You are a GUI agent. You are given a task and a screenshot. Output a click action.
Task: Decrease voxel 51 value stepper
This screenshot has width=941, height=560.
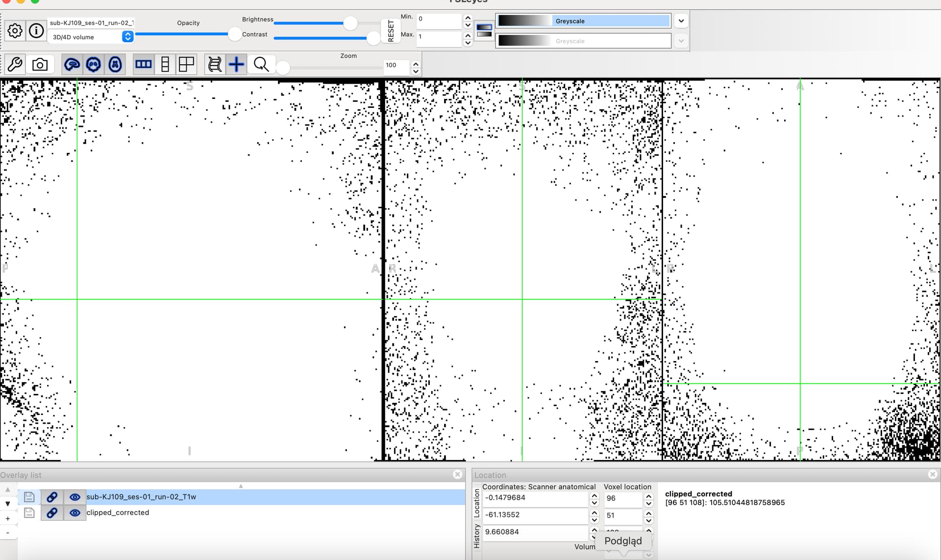click(x=648, y=520)
